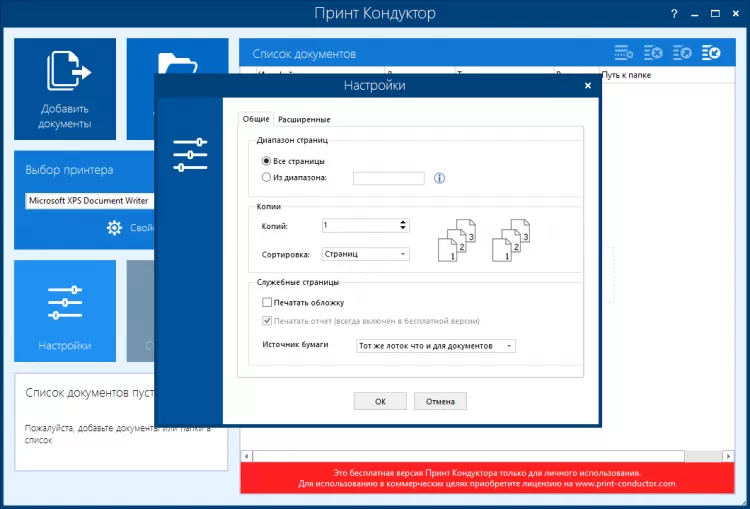The width and height of the screenshot is (750, 509).
Task: Click the disabled Печатать отчет checkbox
Action: pyautogui.click(x=267, y=321)
